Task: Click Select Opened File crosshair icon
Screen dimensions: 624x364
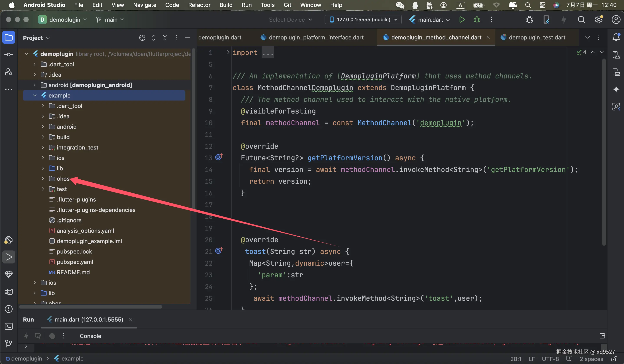Action: 142,37
